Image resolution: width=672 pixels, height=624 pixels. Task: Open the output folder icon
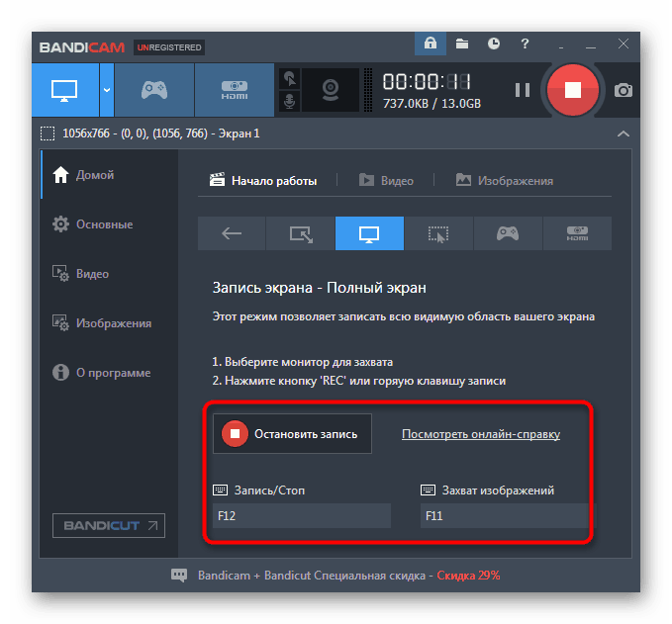coord(462,44)
